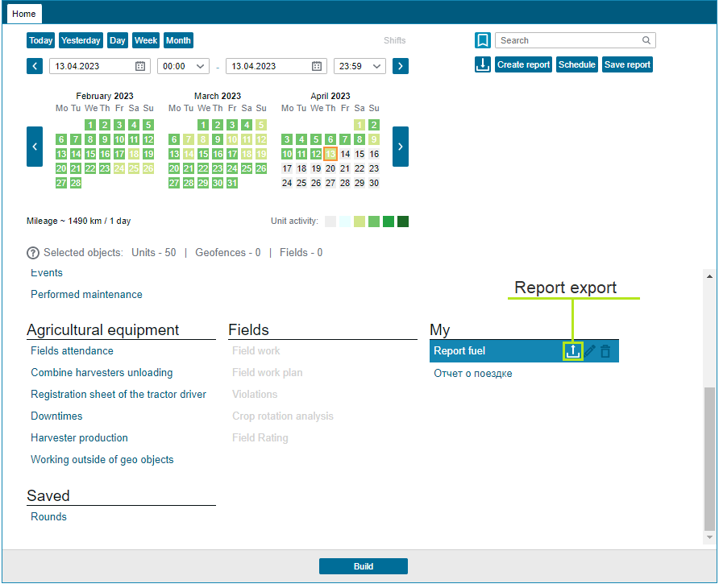Delete the Report fuel report
The width and height of the screenshot is (719, 588).
pos(605,351)
